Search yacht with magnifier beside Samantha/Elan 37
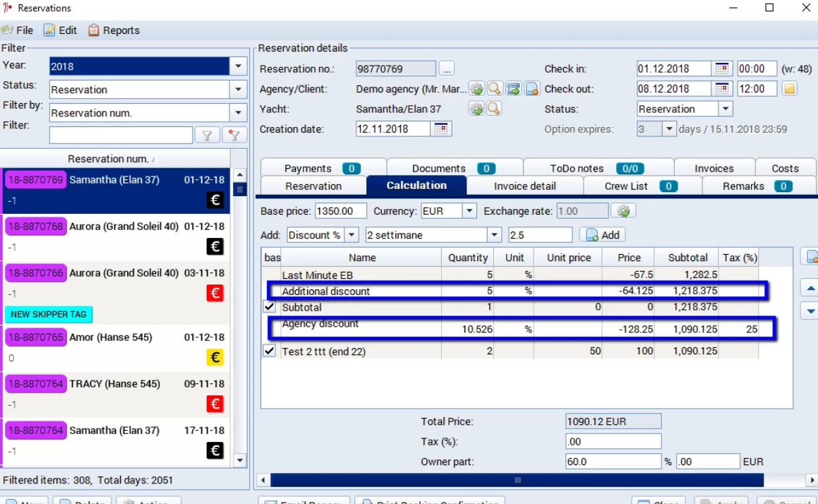 [x=494, y=109]
